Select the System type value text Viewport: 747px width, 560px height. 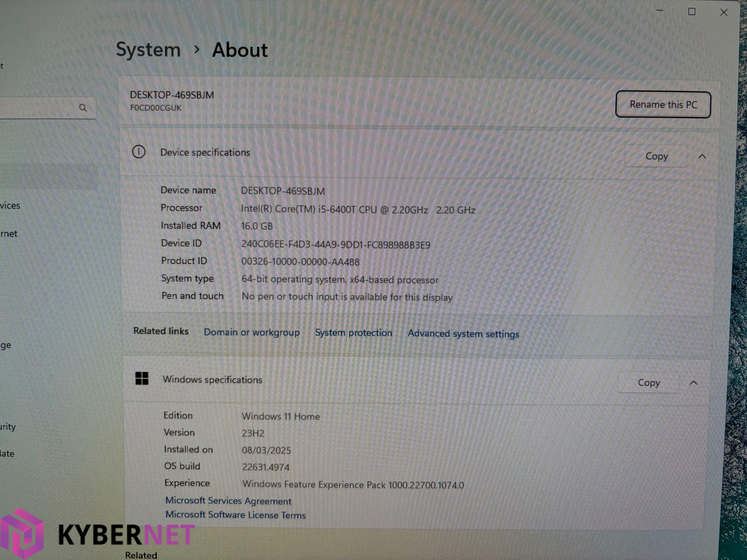(340, 279)
